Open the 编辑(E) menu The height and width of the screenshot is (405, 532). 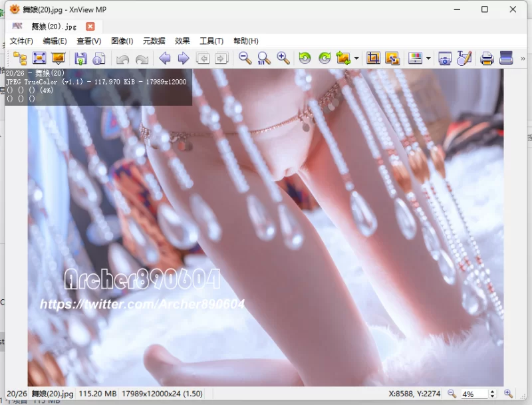(x=55, y=41)
